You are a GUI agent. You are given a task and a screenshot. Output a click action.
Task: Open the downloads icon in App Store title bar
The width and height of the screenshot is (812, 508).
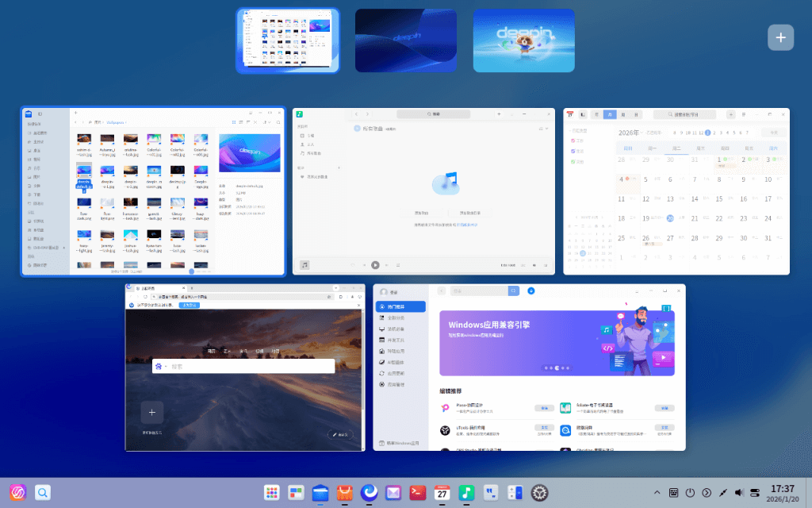pyautogui.click(x=530, y=291)
